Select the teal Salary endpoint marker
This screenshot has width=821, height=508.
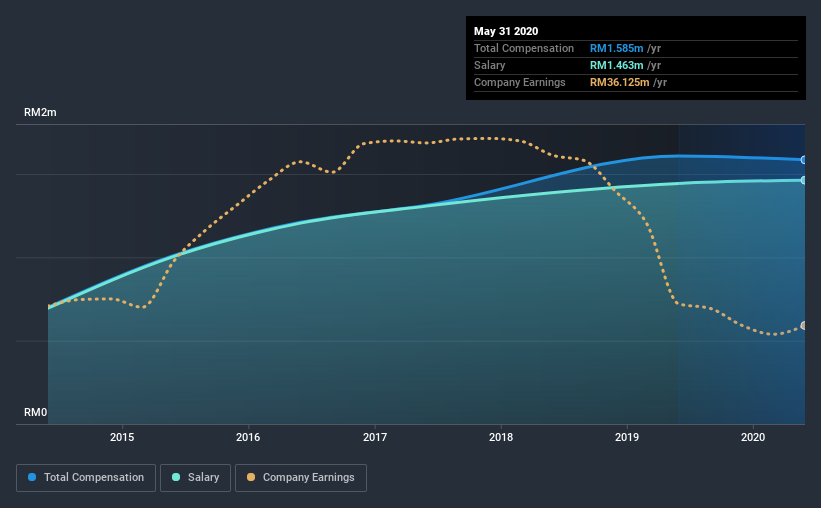[804, 180]
